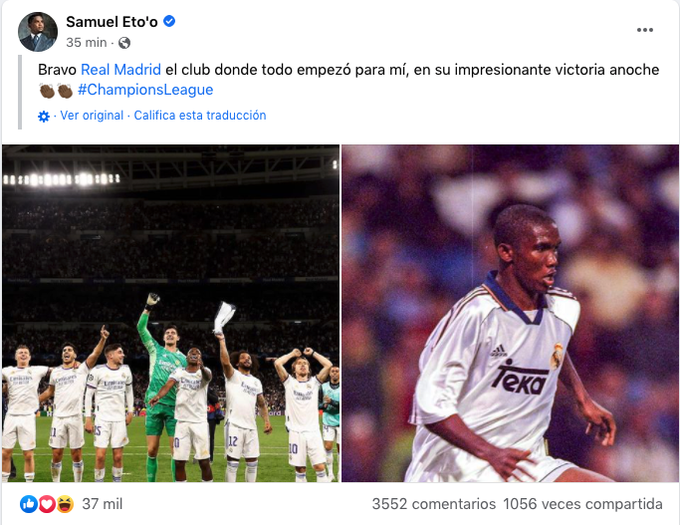Open the 35 min timestamp link
Screen dimensions: 680x525
[86, 42]
